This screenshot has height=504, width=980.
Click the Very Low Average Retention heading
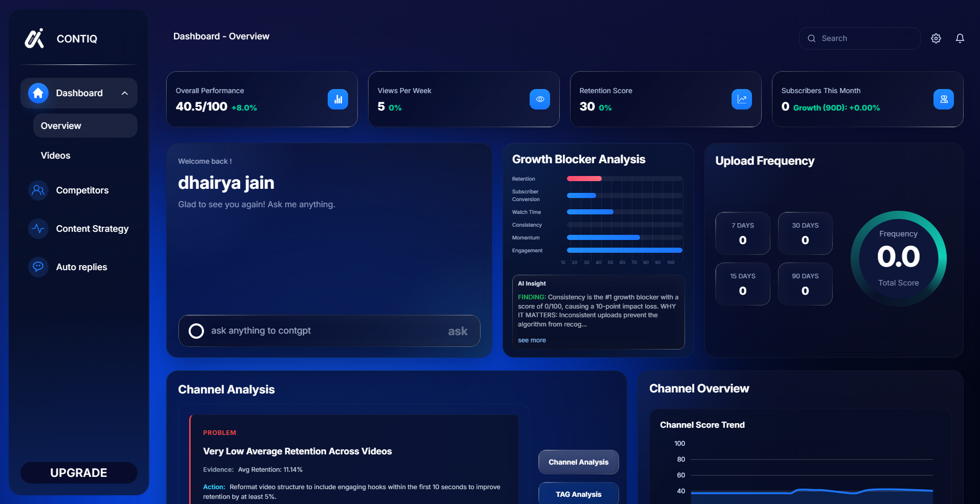pyautogui.click(x=298, y=451)
